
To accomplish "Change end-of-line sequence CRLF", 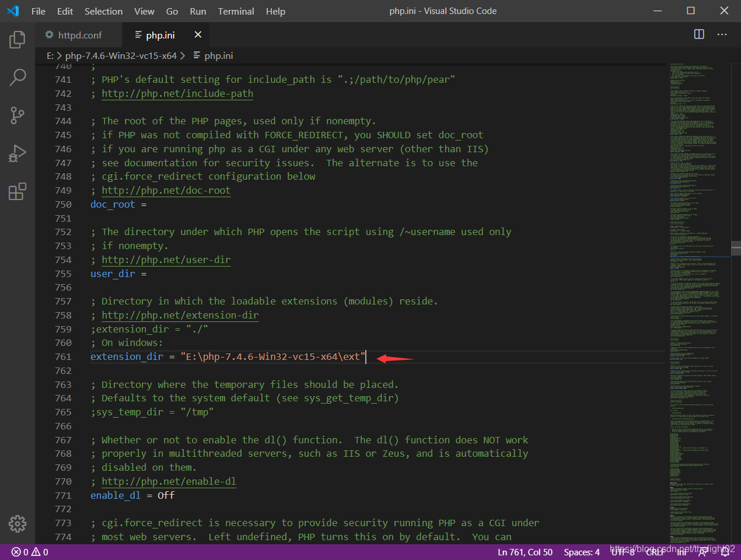I will pos(655,552).
